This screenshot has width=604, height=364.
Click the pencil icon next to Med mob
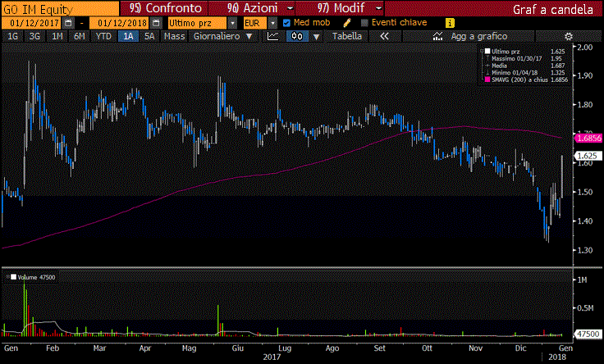click(x=348, y=23)
